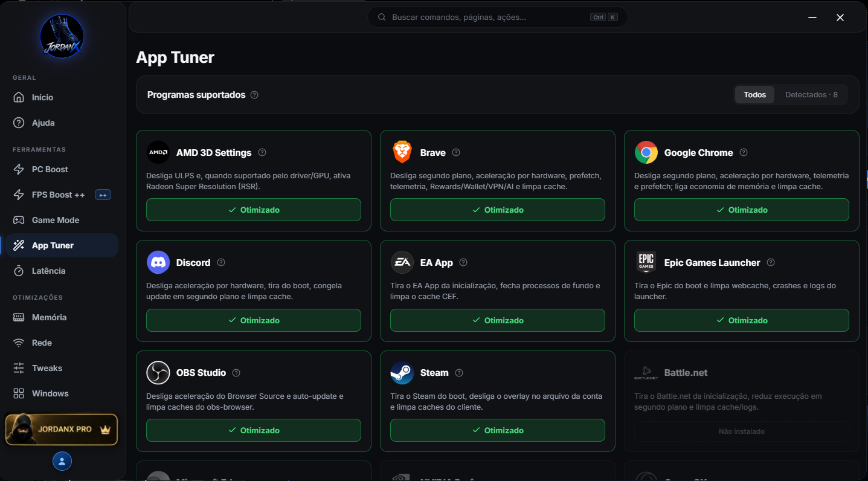
Task: Open help icon next to Brave
Action: click(456, 152)
